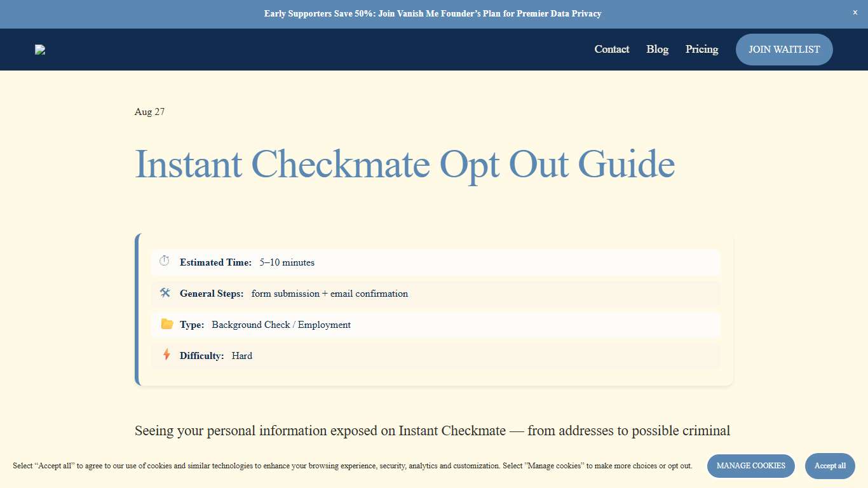Select the Aug 27 date label
The width and height of the screenshot is (868, 488).
(149, 112)
